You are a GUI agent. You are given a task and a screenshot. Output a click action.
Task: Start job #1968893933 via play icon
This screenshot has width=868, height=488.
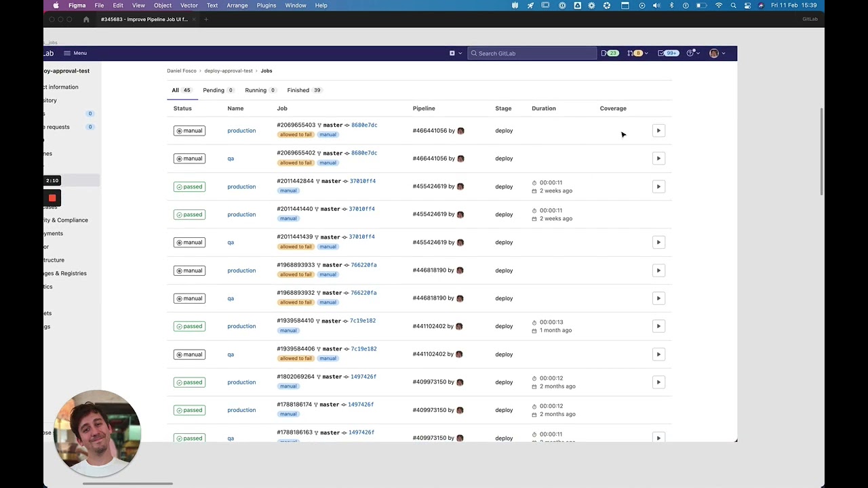658,270
